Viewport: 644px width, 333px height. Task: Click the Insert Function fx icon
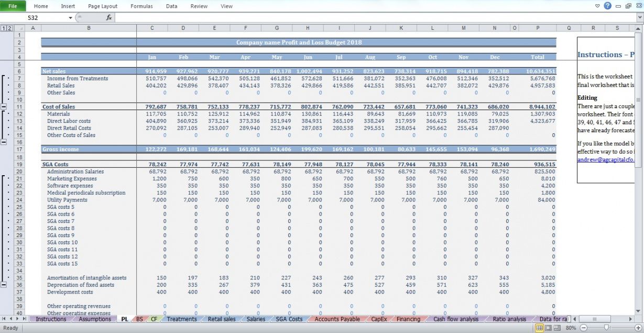pyautogui.click(x=109, y=17)
